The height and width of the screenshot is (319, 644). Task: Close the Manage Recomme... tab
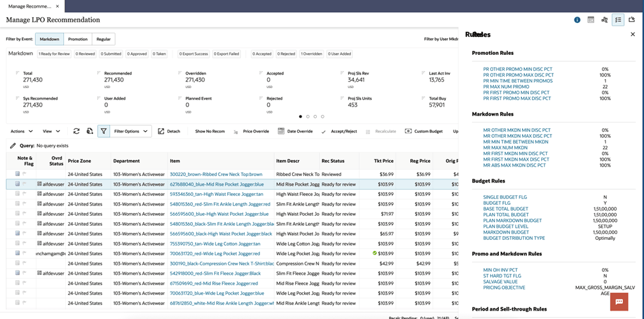click(x=57, y=6)
